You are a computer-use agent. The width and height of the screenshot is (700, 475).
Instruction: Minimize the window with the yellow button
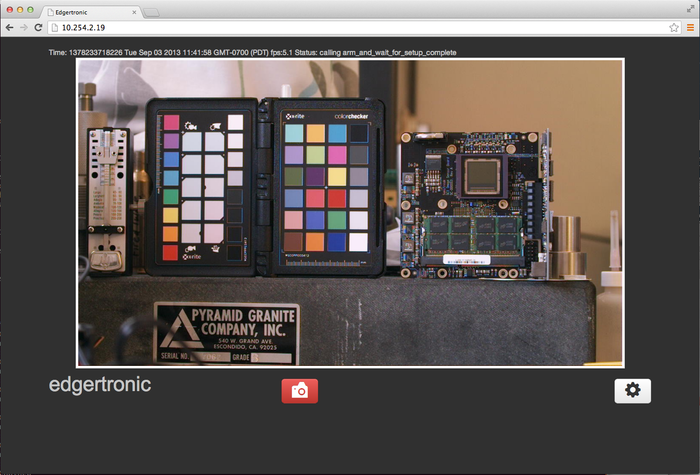click(20, 9)
